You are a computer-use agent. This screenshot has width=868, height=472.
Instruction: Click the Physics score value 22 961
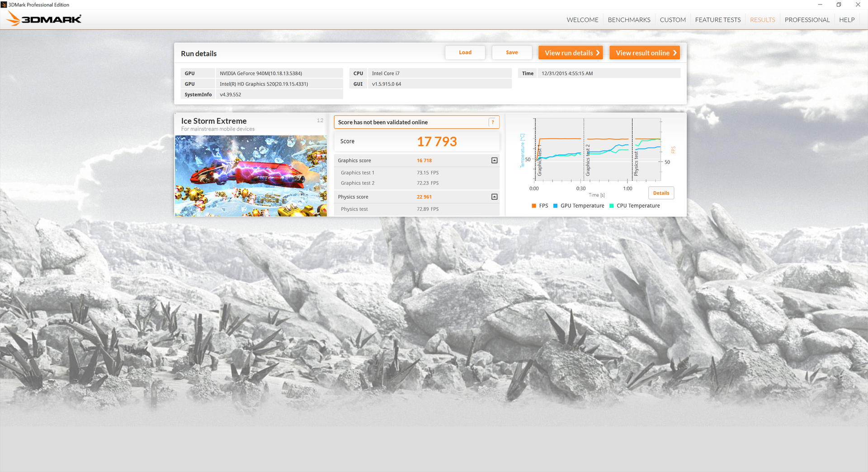coord(424,197)
